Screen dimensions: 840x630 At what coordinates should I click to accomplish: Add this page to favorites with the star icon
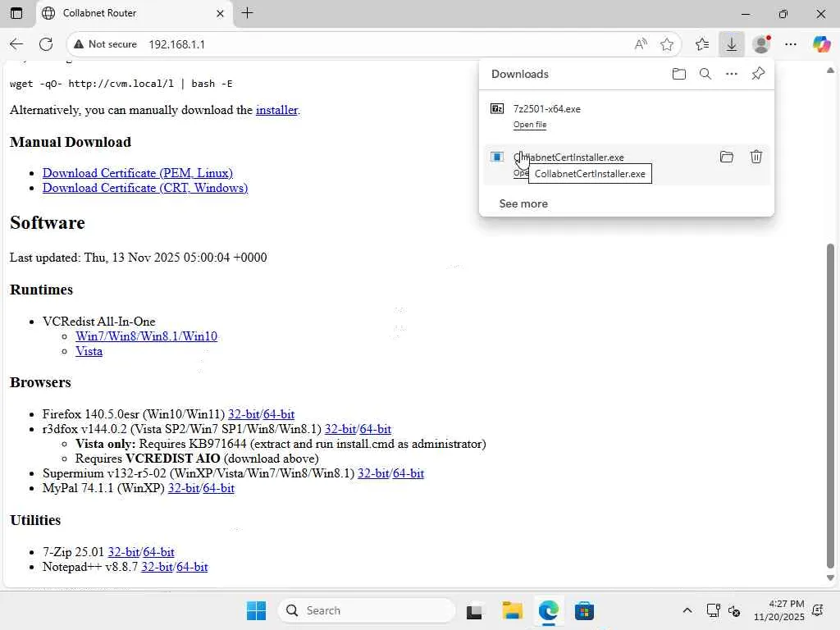667,44
